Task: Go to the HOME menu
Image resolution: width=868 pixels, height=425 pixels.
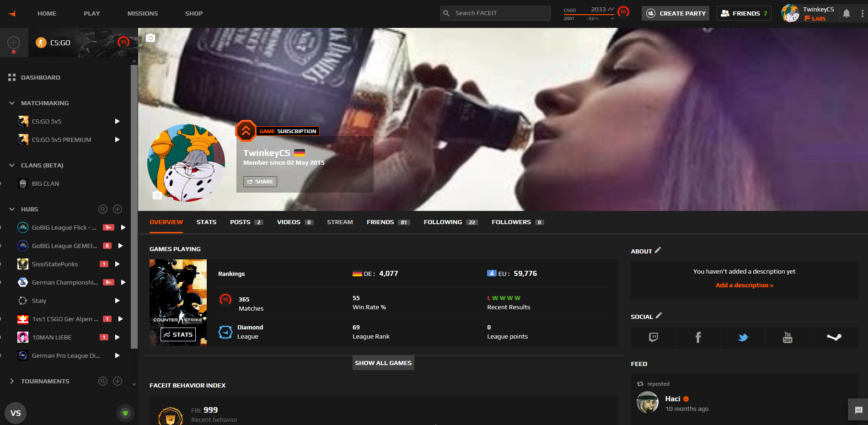Action: (x=47, y=13)
